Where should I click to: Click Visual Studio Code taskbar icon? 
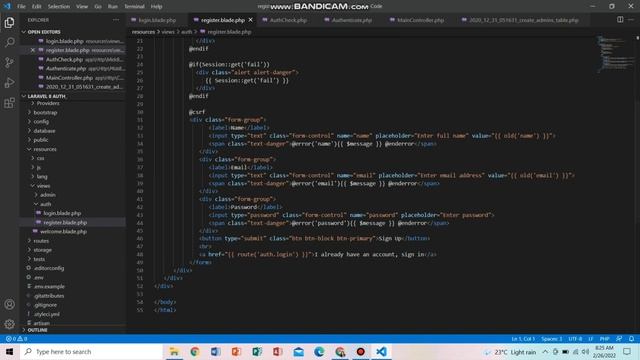[x=381, y=351]
